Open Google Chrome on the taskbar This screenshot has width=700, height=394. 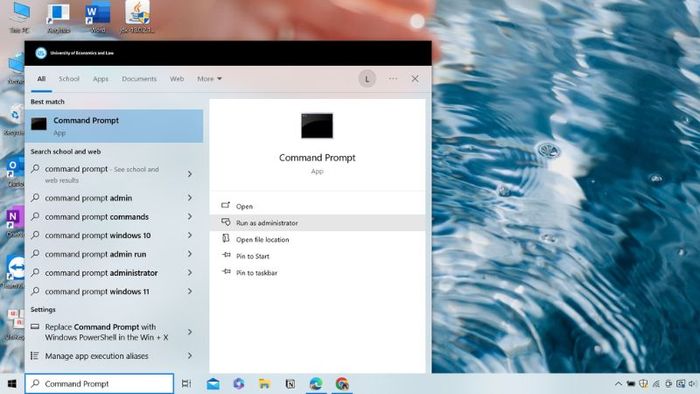tap(342, 384)
